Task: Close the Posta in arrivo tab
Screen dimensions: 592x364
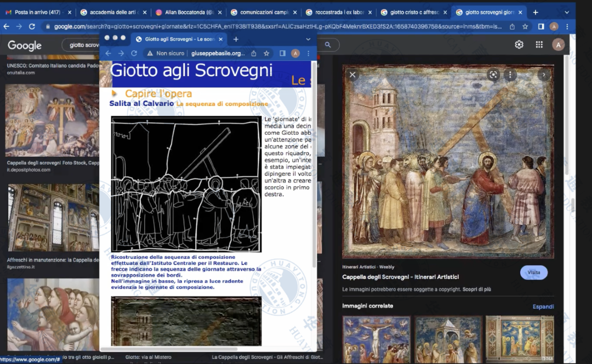Action: point(70,12)
